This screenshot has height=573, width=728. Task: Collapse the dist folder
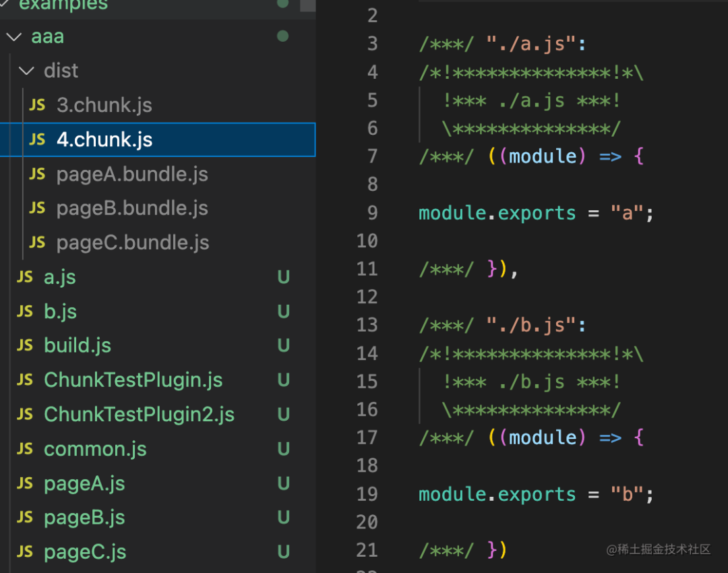[26, 71]
